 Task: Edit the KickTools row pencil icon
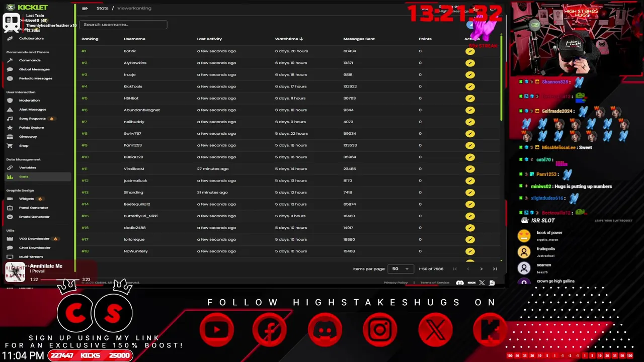pos(470,86)
